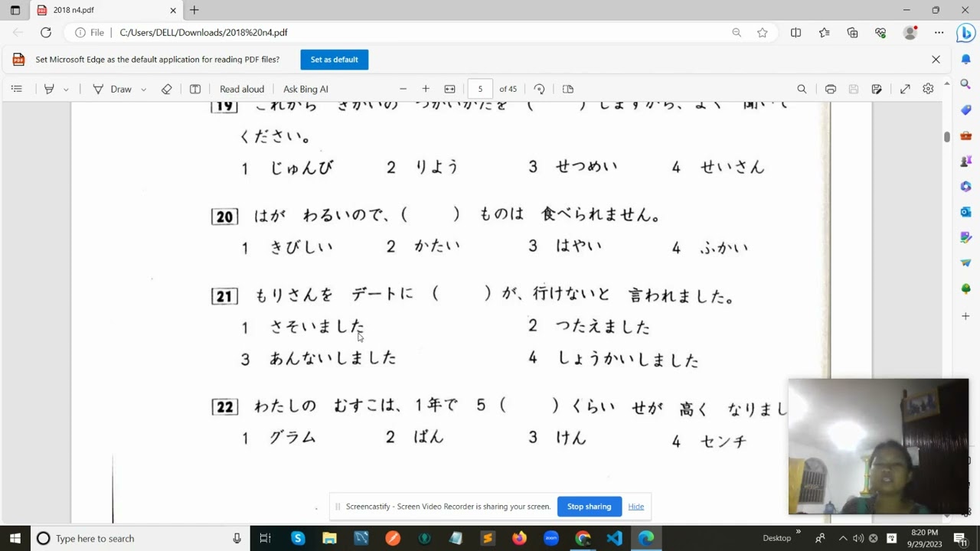Print the PDF document

(831, 89)
